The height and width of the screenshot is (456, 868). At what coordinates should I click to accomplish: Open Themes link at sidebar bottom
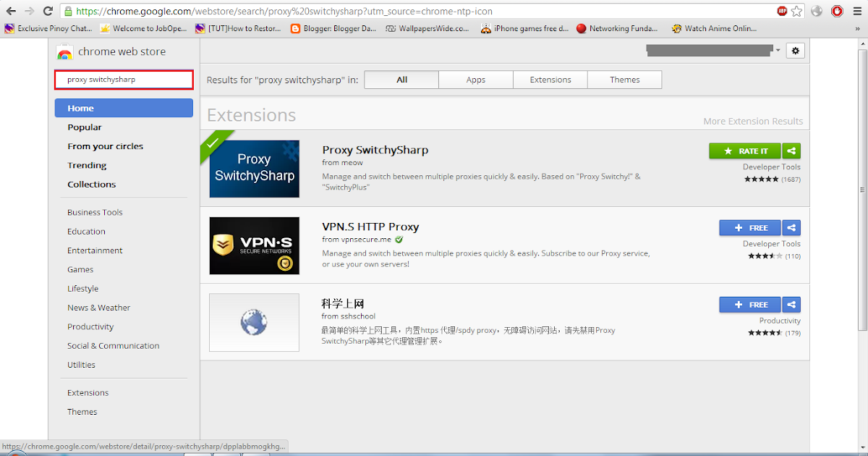82,412
